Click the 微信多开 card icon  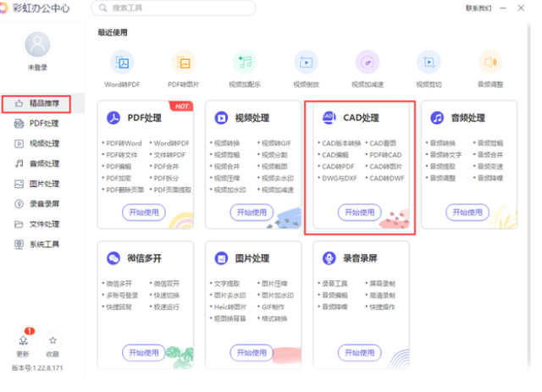click(x=113, y=258)
